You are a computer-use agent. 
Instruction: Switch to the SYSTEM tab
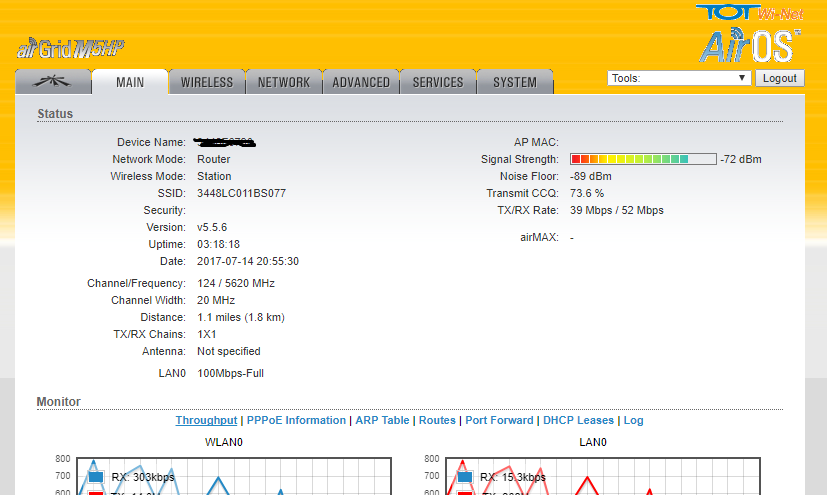[x=515, y=83]
